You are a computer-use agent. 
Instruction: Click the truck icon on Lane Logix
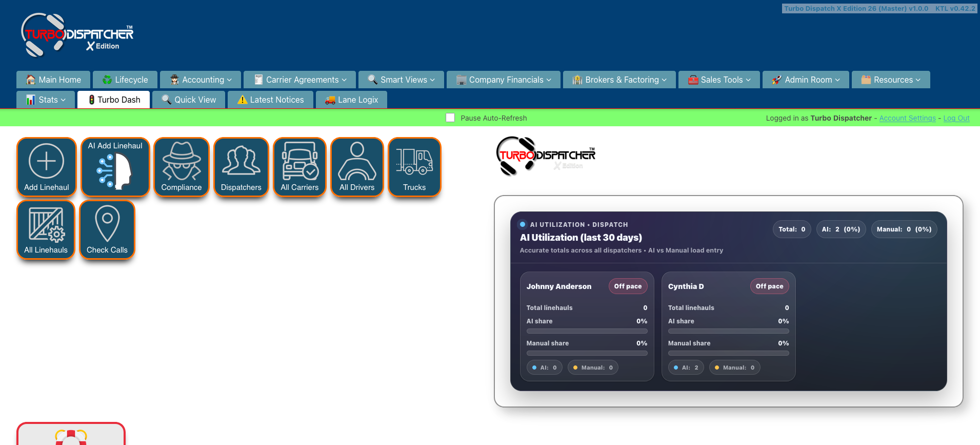tap(330, 100)
